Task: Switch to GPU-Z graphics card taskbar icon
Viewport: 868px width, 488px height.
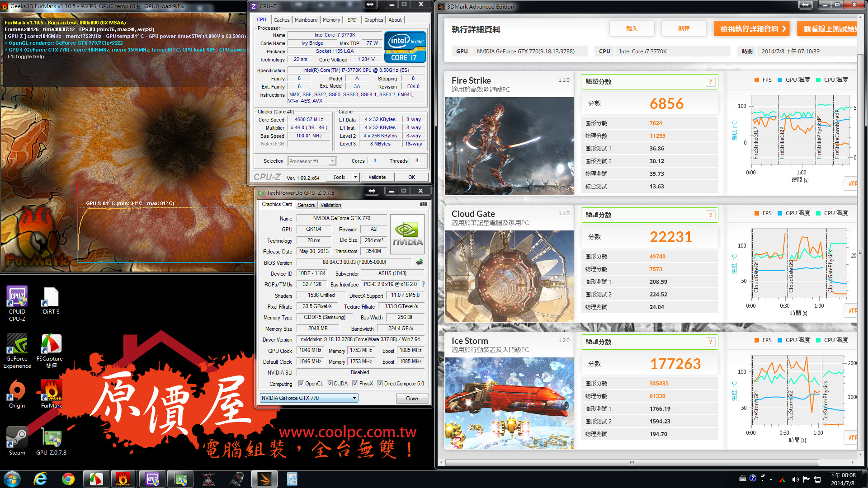Action: (x=180, y=479)
